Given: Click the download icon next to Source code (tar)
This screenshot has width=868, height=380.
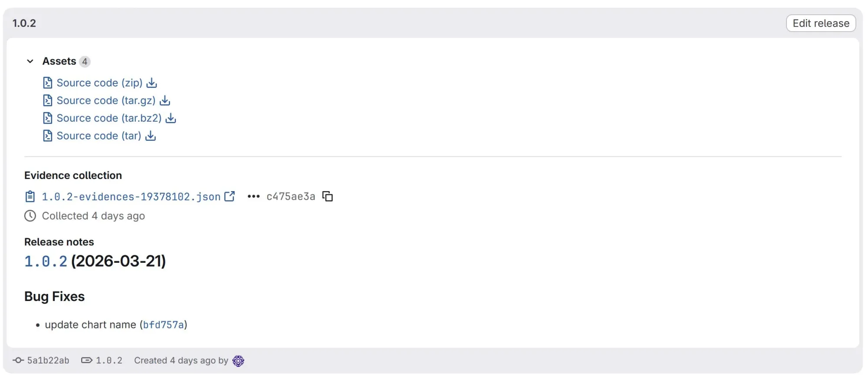Looking at the screenshot, I should coord(150,136).
